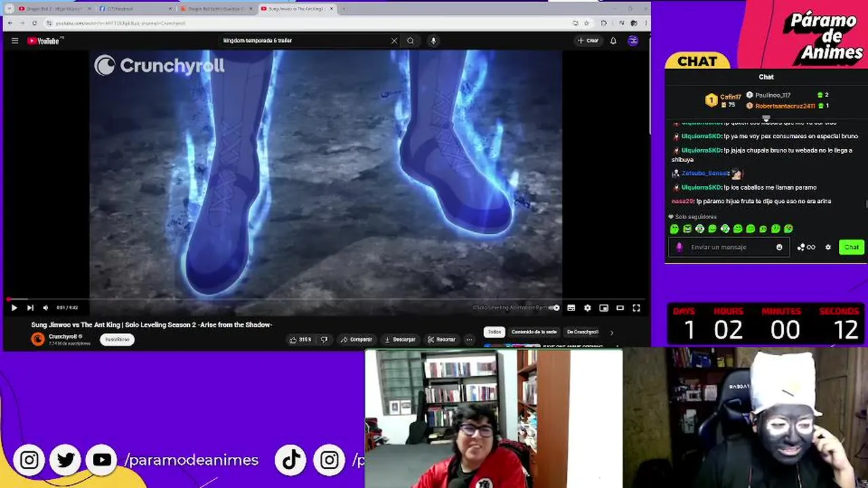Open the YouTube account avatar
Image resolution: width=868 pixels, height=488 pixels.
coord(633,41)
